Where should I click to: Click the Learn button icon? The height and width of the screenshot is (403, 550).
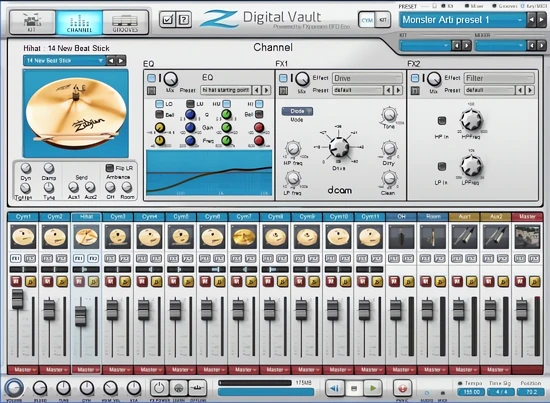pos(179,388)
